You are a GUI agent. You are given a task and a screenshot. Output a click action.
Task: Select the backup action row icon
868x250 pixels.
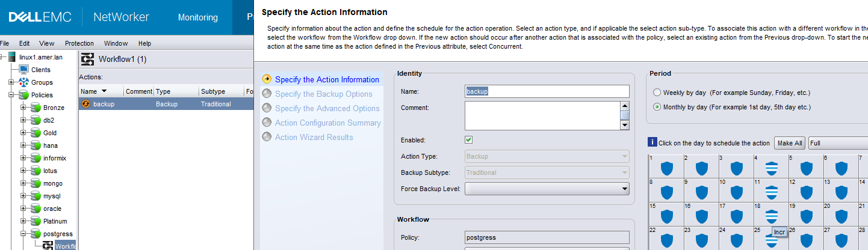click(85, 104)
